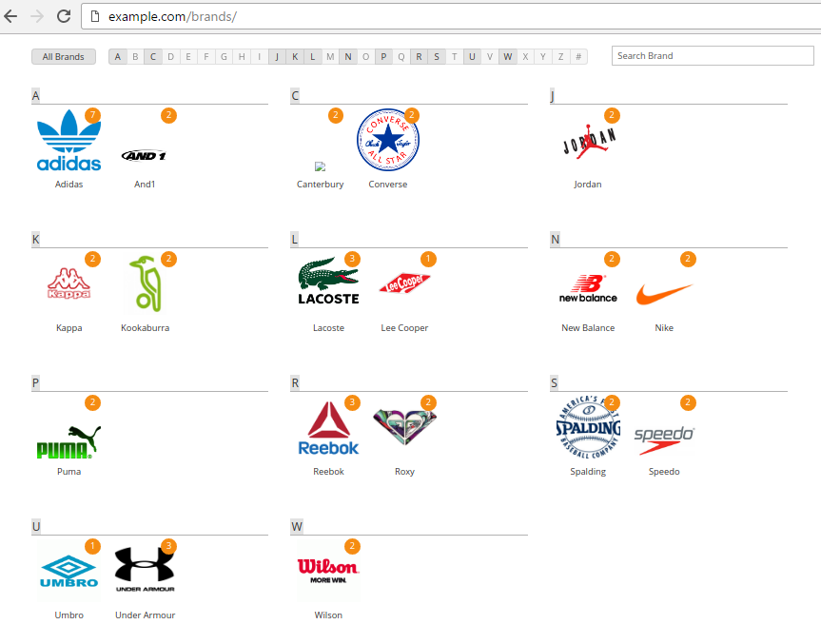Click the broken Canterbury image
This screenshot has width=821, height=644.
[320, 166]
